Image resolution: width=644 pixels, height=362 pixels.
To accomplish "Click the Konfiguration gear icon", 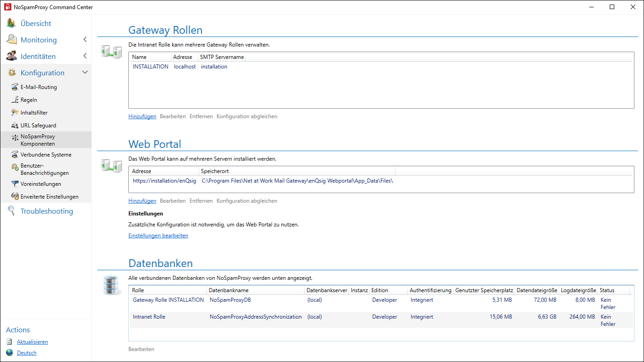I will pos(11,73).
